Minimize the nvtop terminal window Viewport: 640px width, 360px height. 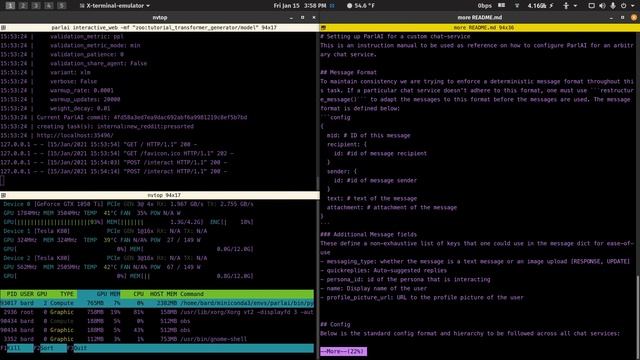(291, 18)
